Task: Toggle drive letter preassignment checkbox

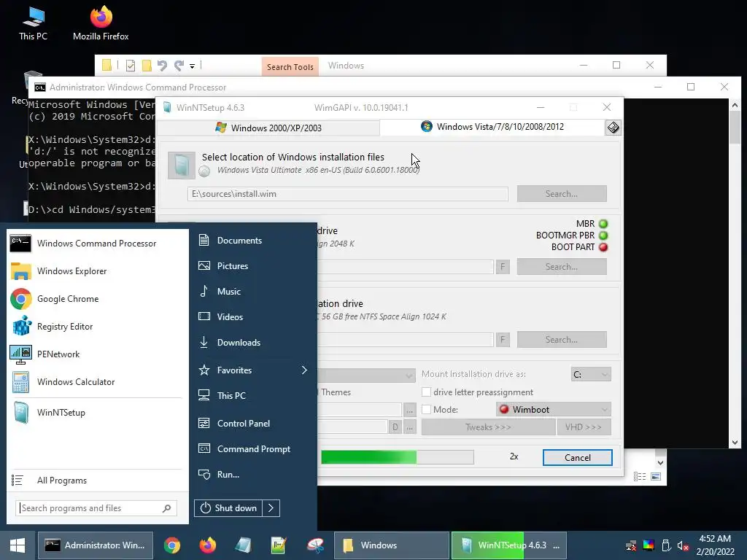Action: pyautogui.click(x=426, y=392)
